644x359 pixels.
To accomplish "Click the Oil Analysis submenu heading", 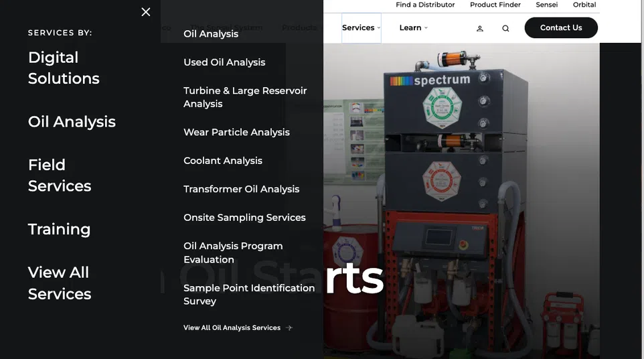I will pos(211,33).
